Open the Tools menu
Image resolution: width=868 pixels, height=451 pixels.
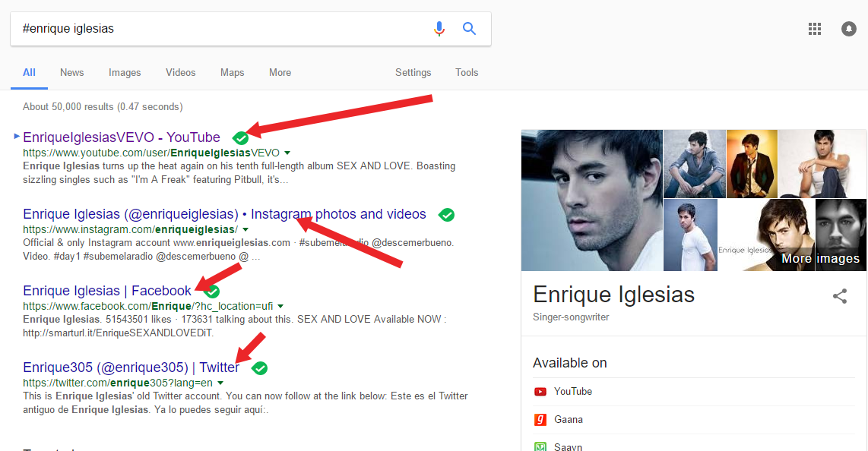[x=467, y=72]
